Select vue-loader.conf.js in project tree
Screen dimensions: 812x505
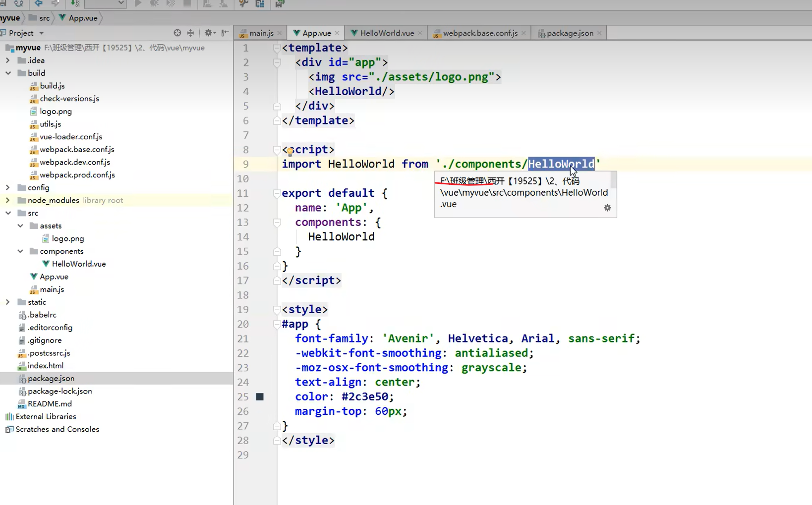pos(71,137)
